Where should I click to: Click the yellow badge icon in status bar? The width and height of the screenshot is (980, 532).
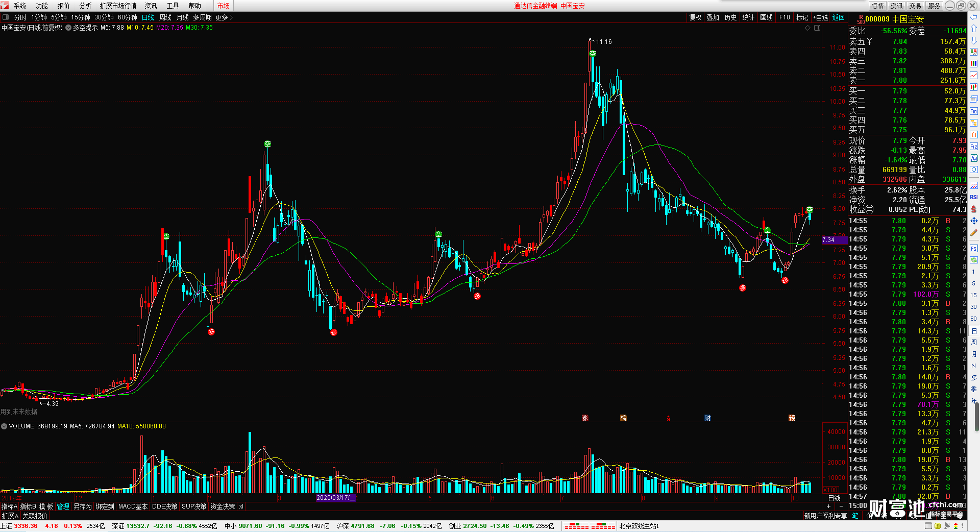tap(937, 526)
